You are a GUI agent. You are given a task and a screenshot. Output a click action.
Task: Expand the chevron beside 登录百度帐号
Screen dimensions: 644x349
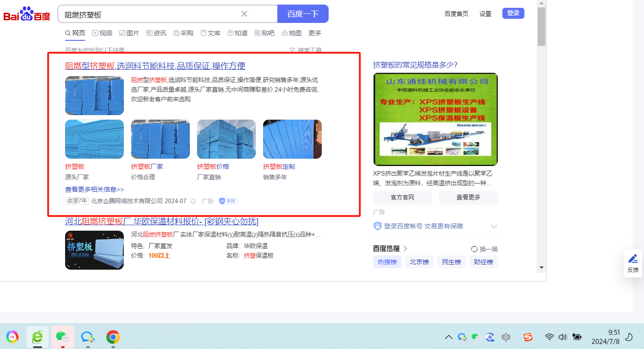(x=494, y=226)
